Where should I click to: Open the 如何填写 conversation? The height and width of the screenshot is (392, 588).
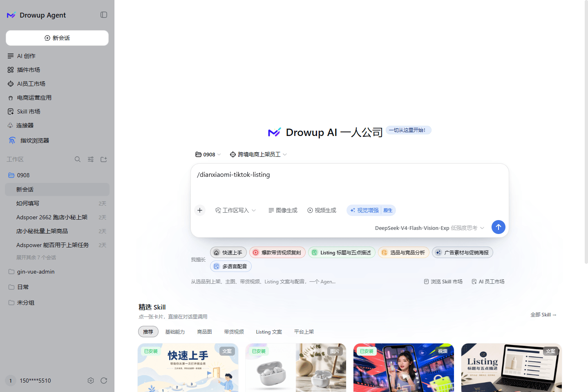(x=57, y=203)
